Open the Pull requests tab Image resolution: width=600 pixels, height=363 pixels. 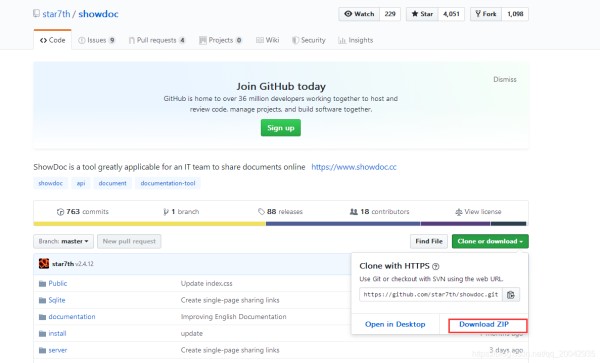pyautogui.click(x=157, y=40)
